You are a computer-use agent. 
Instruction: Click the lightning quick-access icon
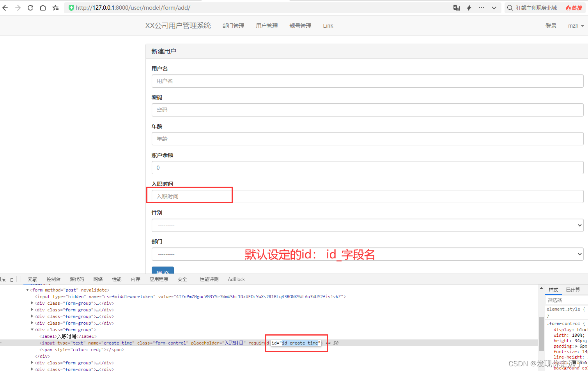pos(469,7)
